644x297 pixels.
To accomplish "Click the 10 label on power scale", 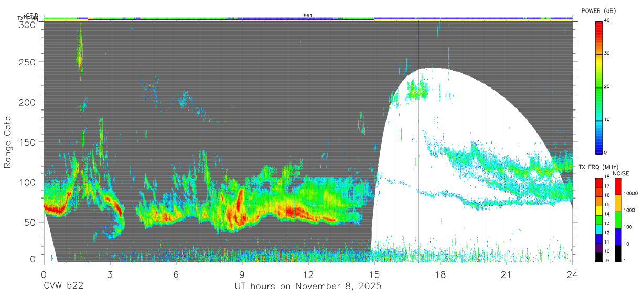I will tap(607, 119).
